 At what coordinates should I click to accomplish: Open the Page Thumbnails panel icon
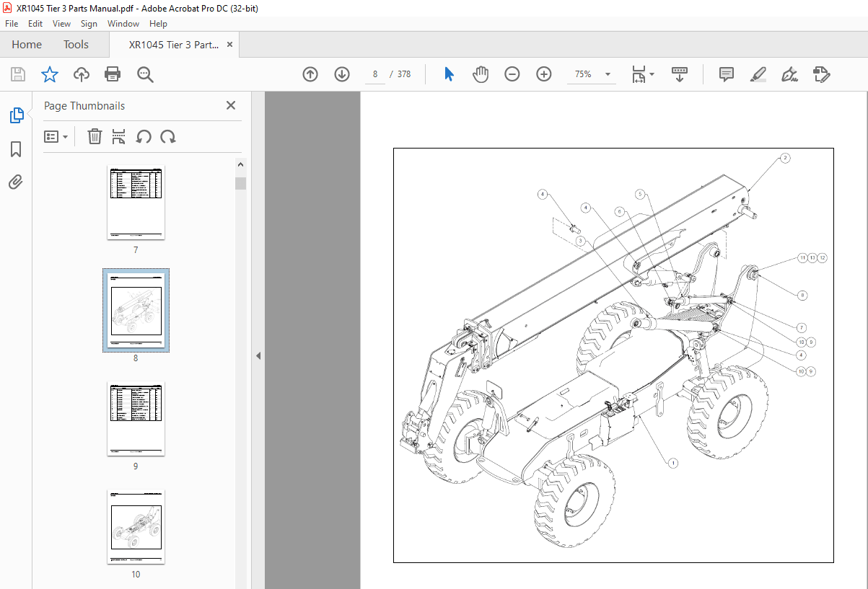pyautogui.click(x=16, y=115)
